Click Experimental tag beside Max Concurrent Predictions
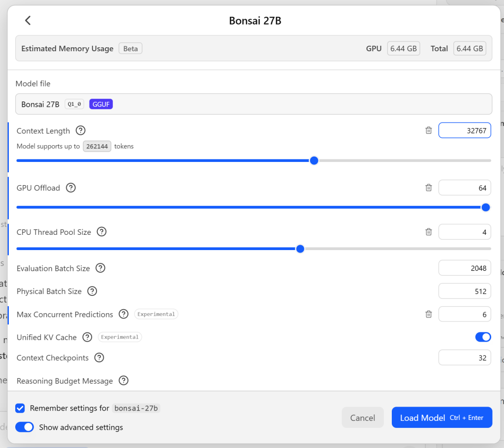Viewport: 504px width, 448px height. click(x=156, y=314)
